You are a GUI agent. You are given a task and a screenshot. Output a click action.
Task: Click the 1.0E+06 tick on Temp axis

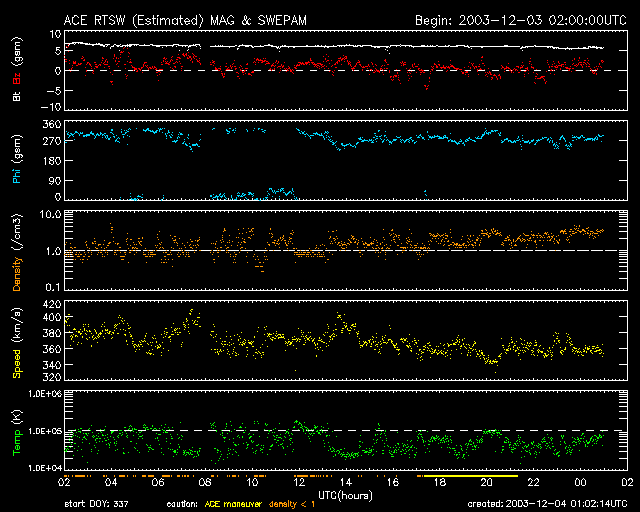pyautogui.click(x=42, y=394)
